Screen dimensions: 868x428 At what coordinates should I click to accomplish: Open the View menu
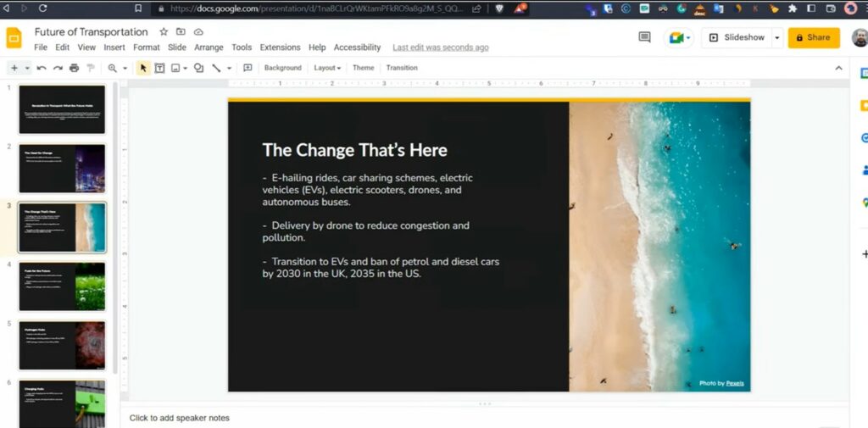pos(86,47)
